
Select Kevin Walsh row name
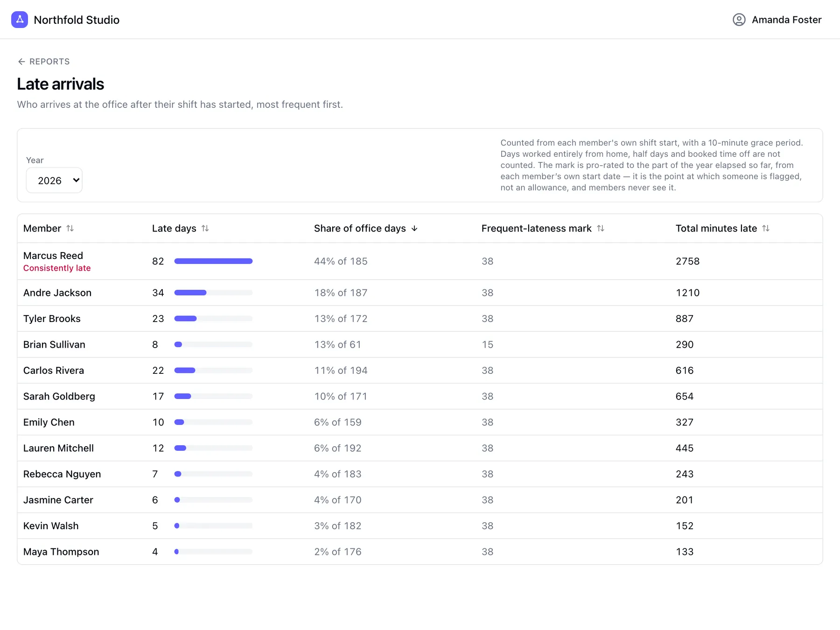(x=51, y=526)
